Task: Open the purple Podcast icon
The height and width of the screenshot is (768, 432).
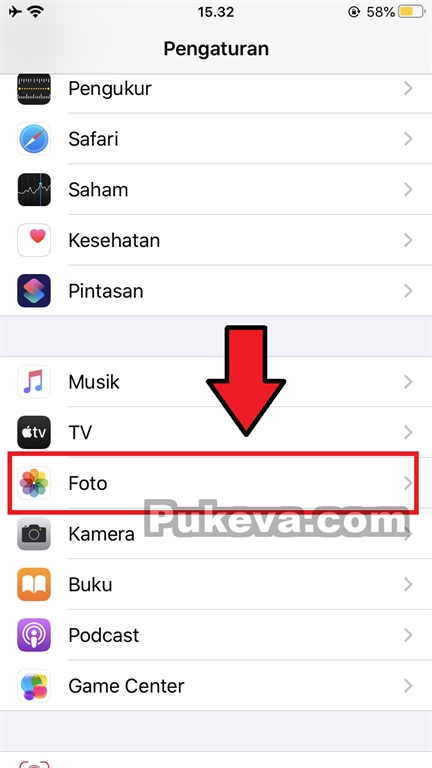Action: click(x=34, y=635)
